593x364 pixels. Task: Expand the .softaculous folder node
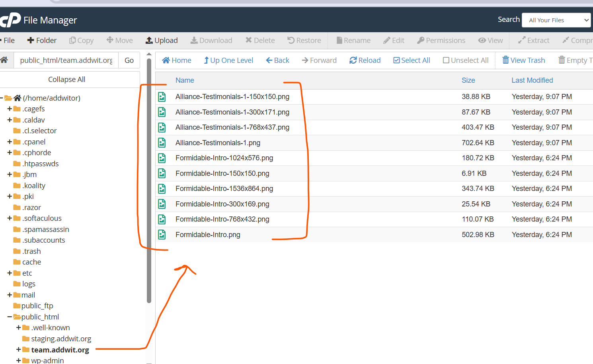tap(10, 218)
